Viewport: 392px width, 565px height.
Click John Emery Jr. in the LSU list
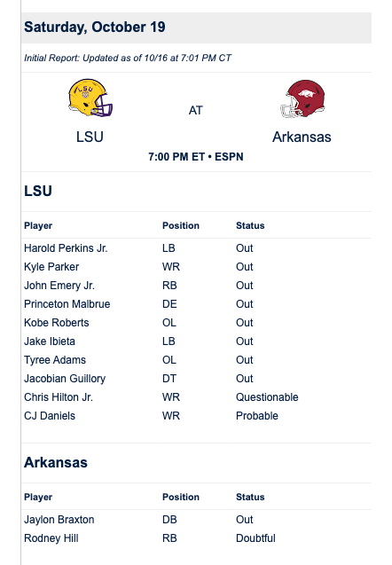click(59, 286)
